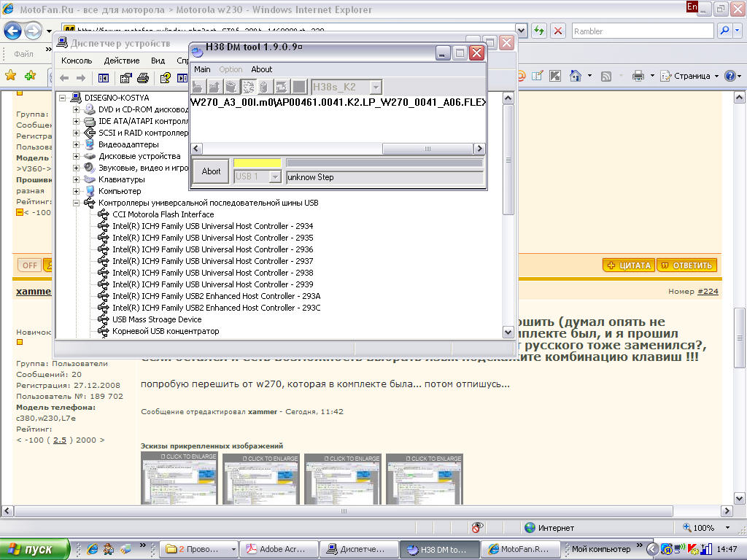The image size is (747, 560).
Task: Open the Страница dropdown in IE
Action: pyautogui.click(x=689, y=76)
